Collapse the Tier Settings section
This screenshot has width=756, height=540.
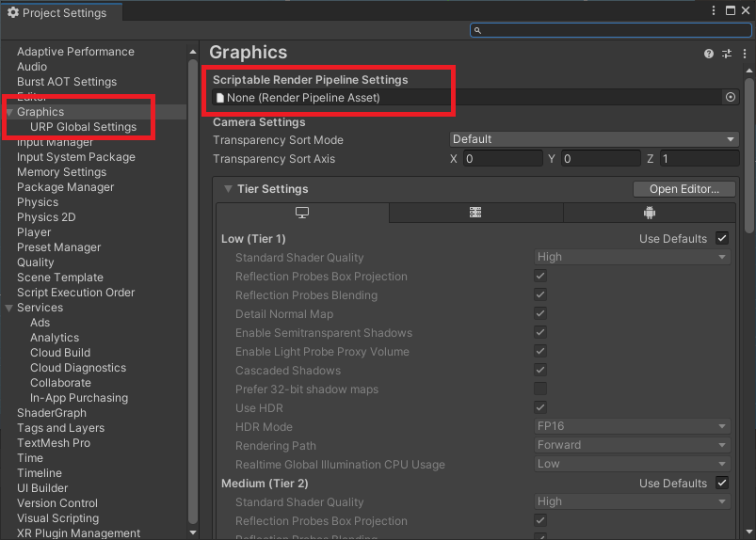(x=228, y=189)
